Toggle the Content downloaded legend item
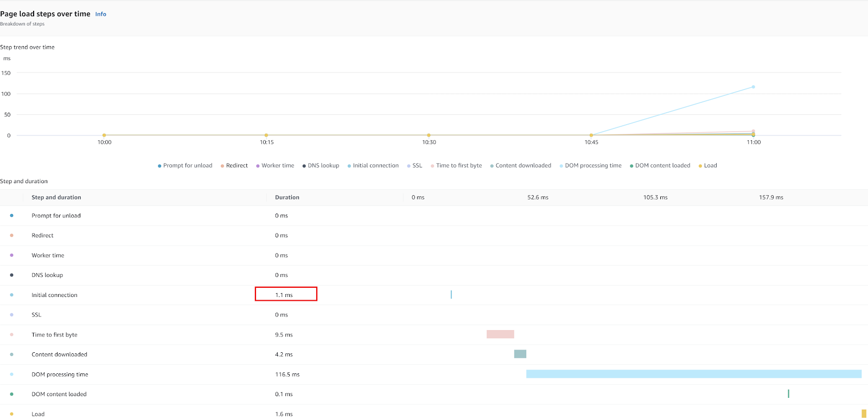Viewport: 868px width, 420px height. [x=521, y=166]
